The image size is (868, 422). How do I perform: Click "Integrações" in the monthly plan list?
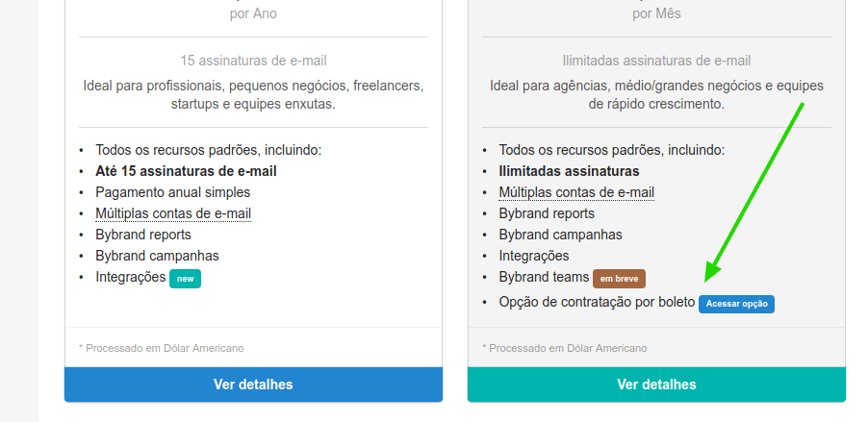point(534,256)
